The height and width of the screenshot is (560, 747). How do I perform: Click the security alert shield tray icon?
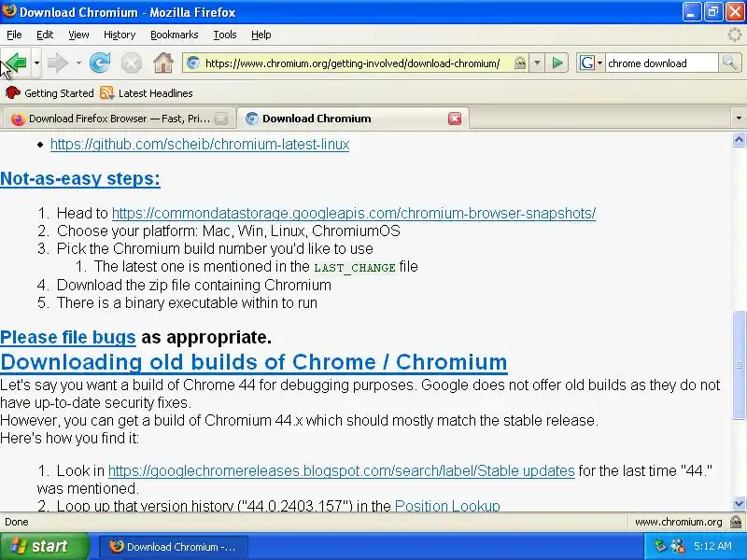678,546
